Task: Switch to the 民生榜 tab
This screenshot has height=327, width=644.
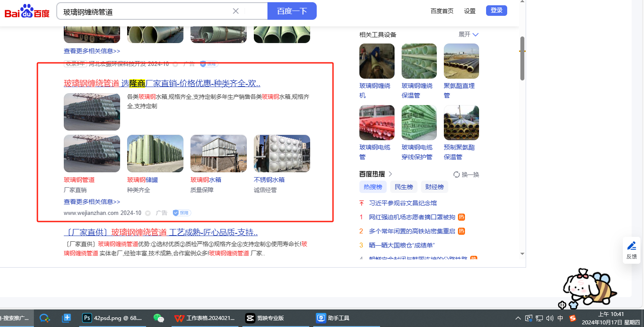Action: coord(404,187)
